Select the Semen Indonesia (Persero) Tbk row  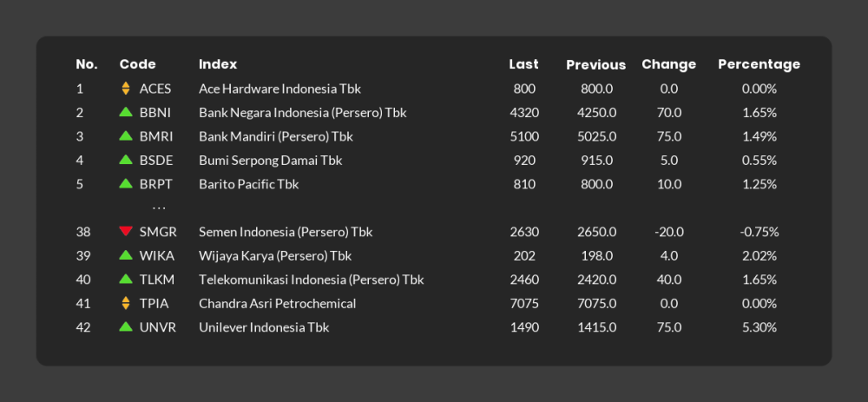[x=434, y=232]
